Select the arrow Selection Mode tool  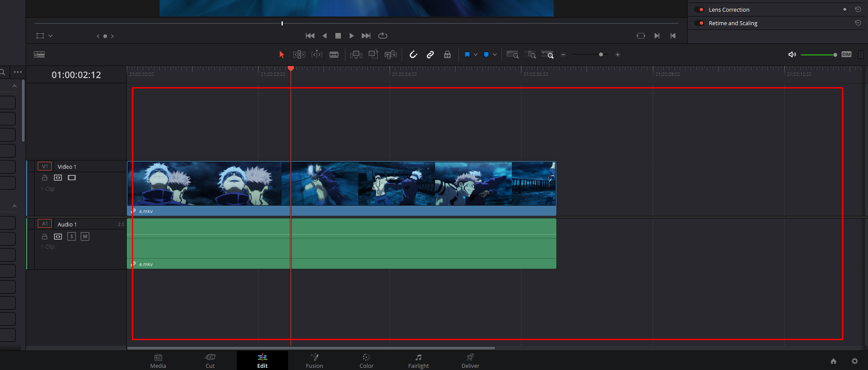282,55
